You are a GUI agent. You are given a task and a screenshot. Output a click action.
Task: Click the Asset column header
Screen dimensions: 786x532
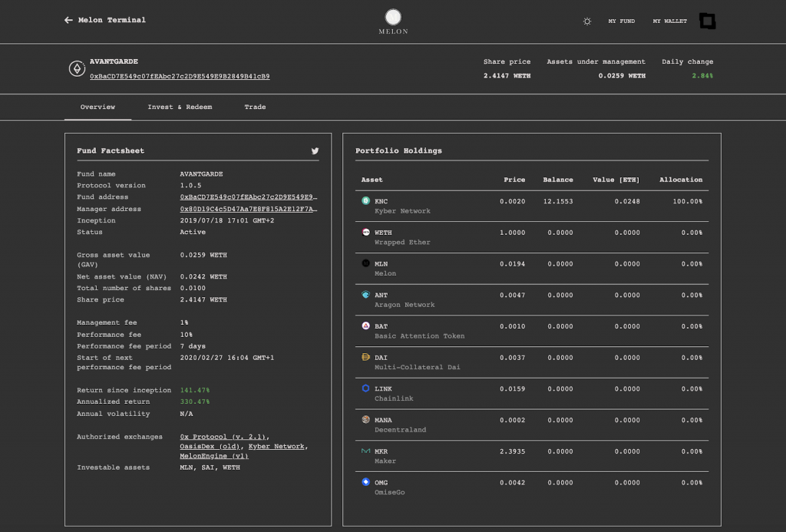372,180
